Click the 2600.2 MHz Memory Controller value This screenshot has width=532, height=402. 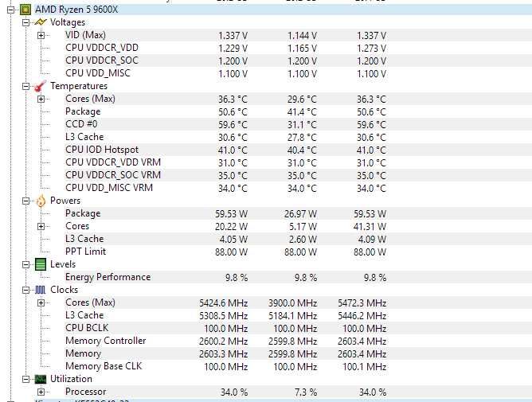point(223,342)
